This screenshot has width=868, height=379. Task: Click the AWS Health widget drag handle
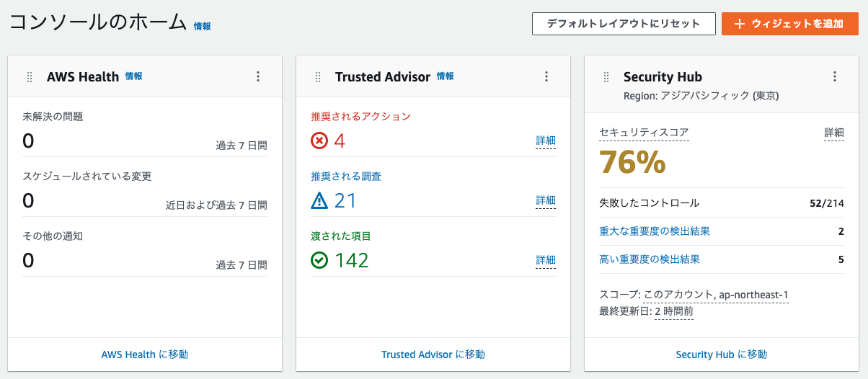click(30, 77)
